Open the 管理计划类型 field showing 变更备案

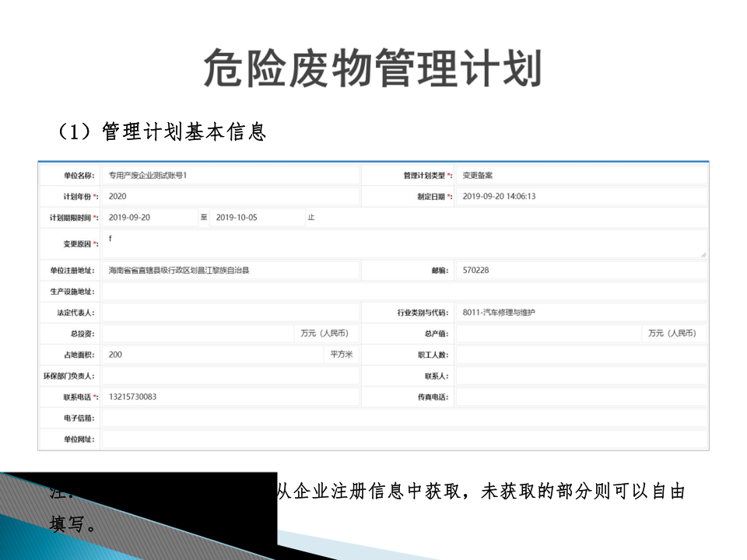[580, 175]
